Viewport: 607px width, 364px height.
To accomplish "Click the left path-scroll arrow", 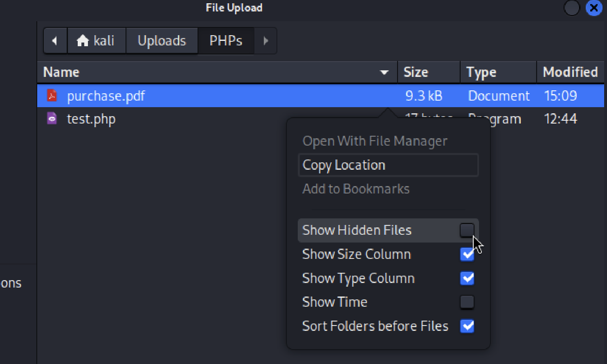I will click(55, 41).
